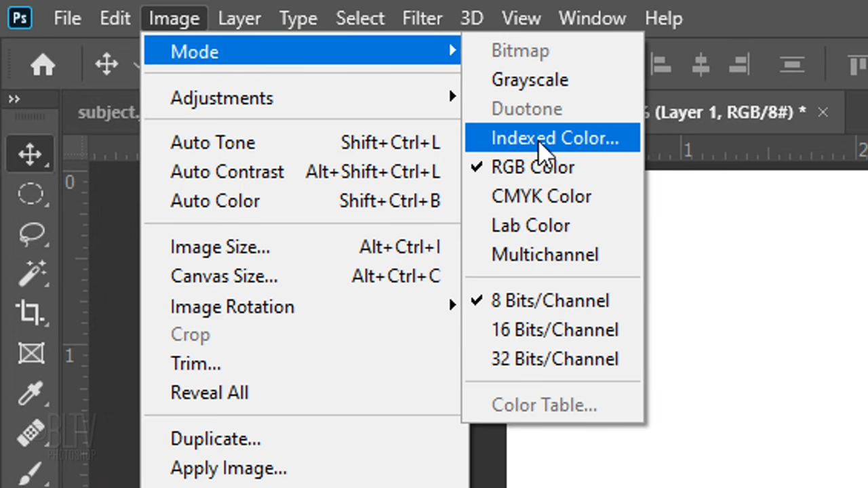
Task: Choose the Lasso tool
Action: tap(31, 234)
